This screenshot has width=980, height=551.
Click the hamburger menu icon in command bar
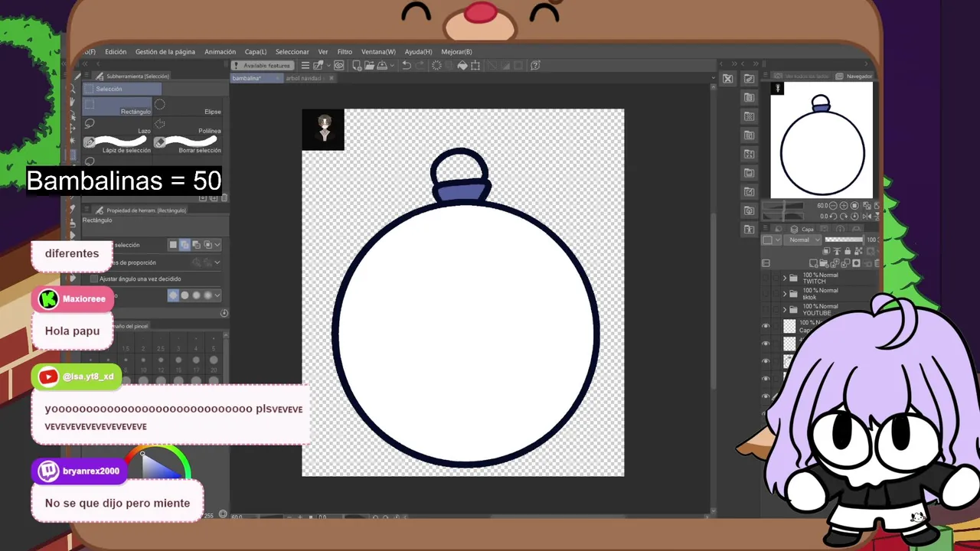click(x=305, y=66)
